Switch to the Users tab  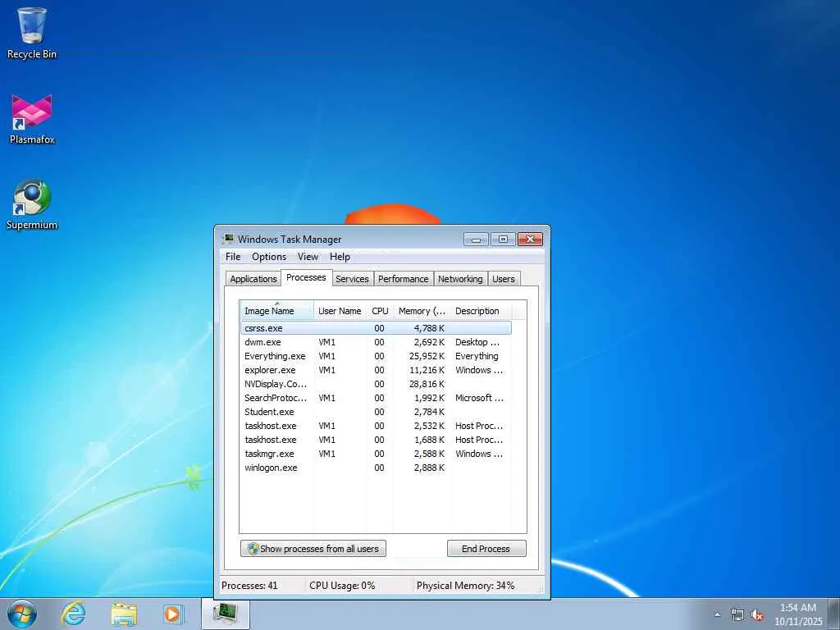504,279
